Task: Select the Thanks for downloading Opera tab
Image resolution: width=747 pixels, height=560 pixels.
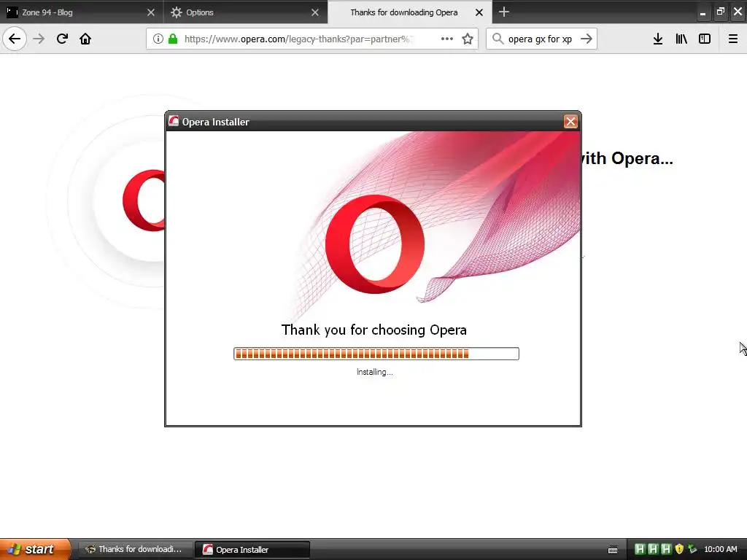Action: coord(410,12)
